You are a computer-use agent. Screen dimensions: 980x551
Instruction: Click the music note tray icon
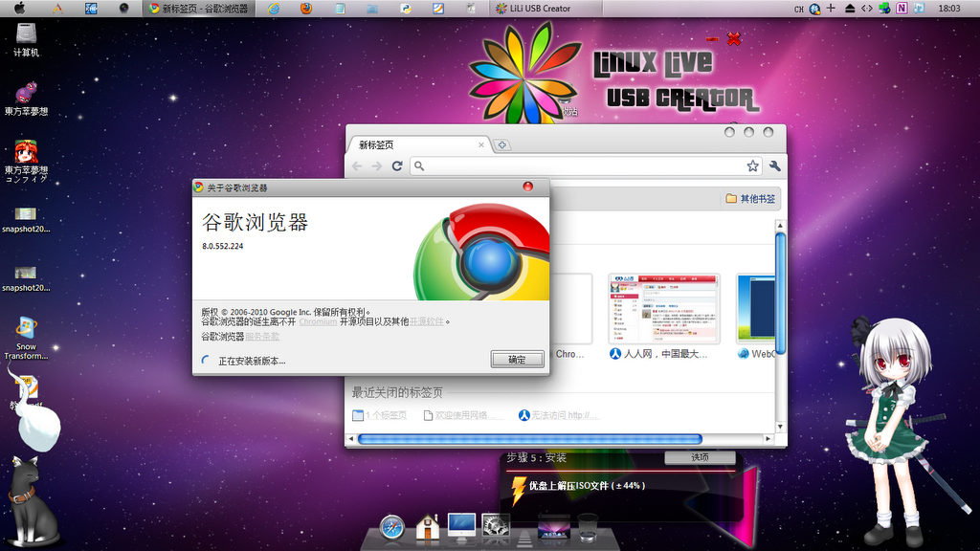919,8
